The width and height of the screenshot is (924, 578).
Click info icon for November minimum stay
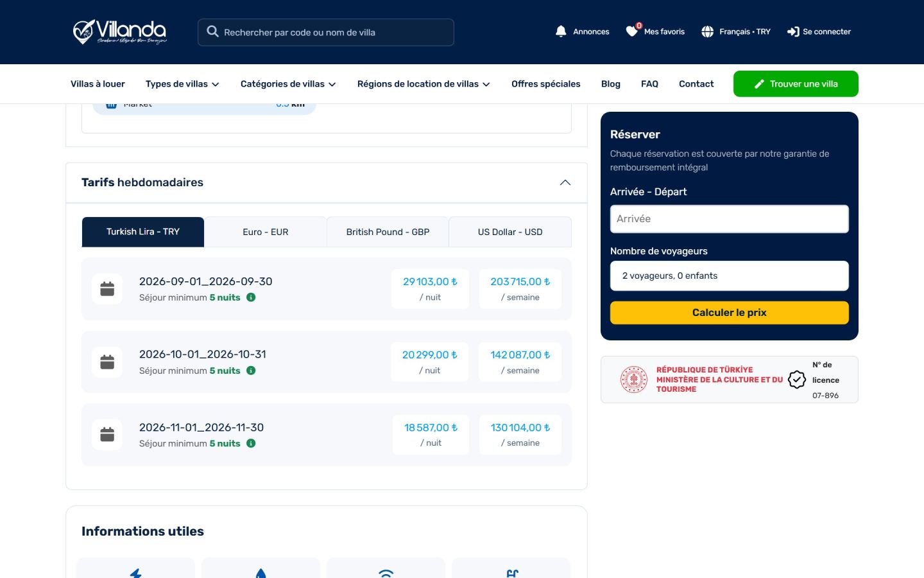tap(251, 443)
